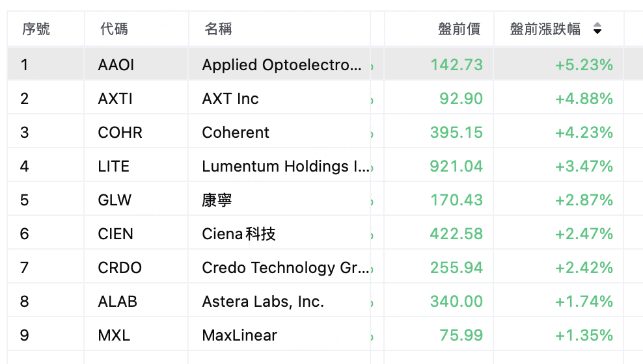
Task: Click the 代碼 column header
Action: tap(114, 29)
